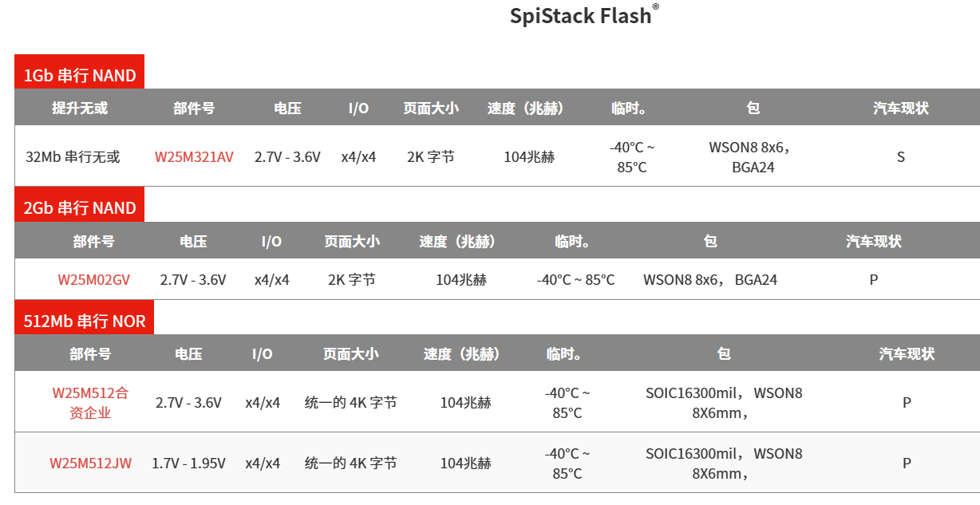Viewport: 980px width, 505px height.
Task: Click the 1.7V - 1.95V voltage cell
Action: coord(188,464)
